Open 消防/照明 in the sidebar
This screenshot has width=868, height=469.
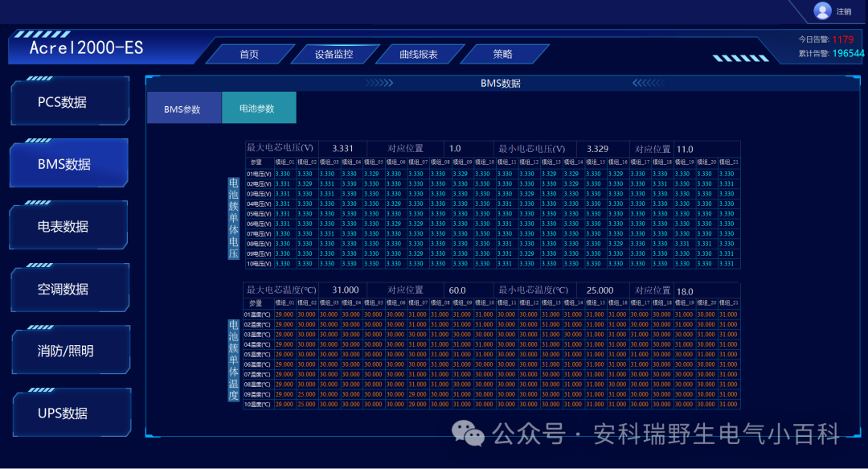pyautogui.click(x=70, y=351)
